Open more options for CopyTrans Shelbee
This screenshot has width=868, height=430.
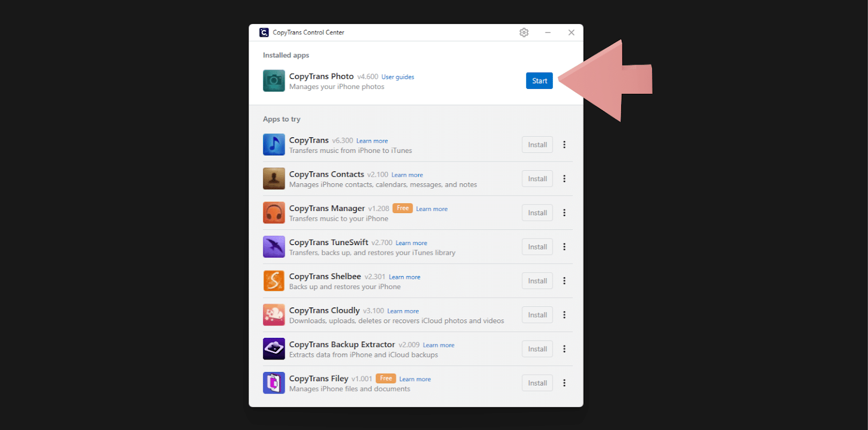[564, 281]
